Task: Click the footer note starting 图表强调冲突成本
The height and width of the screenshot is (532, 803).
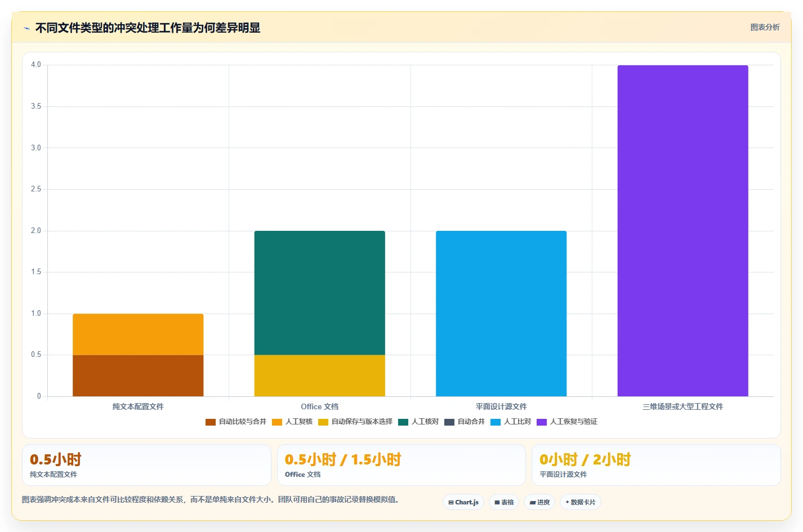Action: pos(211,499)
